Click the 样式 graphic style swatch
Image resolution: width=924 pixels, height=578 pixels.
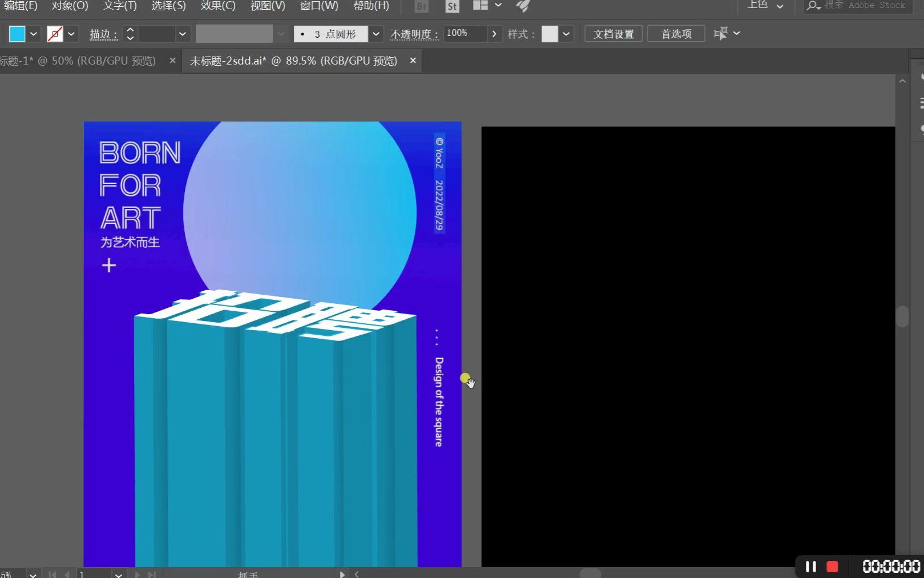[x=550, y=34]
